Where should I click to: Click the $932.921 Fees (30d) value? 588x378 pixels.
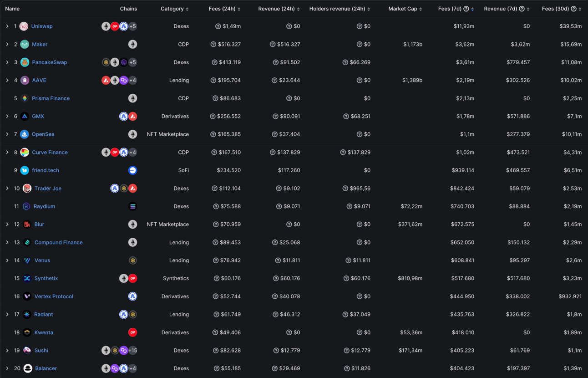[x=570, y=296]
